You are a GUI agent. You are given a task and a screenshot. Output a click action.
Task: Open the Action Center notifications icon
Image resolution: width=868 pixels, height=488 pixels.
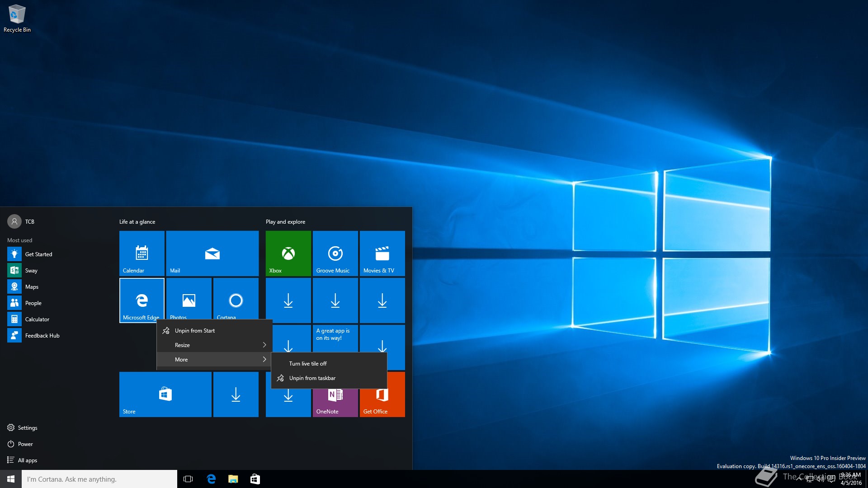(831, 479)
